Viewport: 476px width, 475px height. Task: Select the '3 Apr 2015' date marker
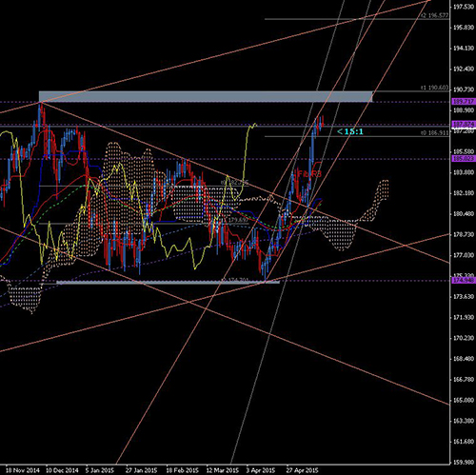(261, 470)
